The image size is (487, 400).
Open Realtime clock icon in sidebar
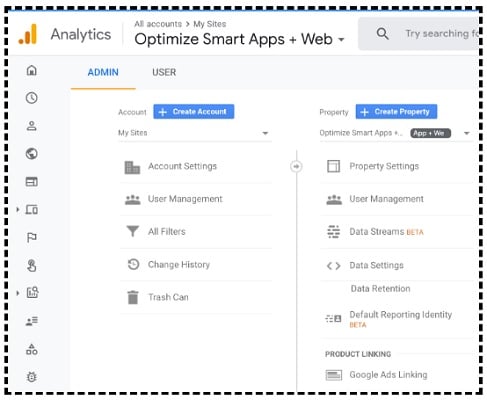pyautogui.click(x=32, y=98)
